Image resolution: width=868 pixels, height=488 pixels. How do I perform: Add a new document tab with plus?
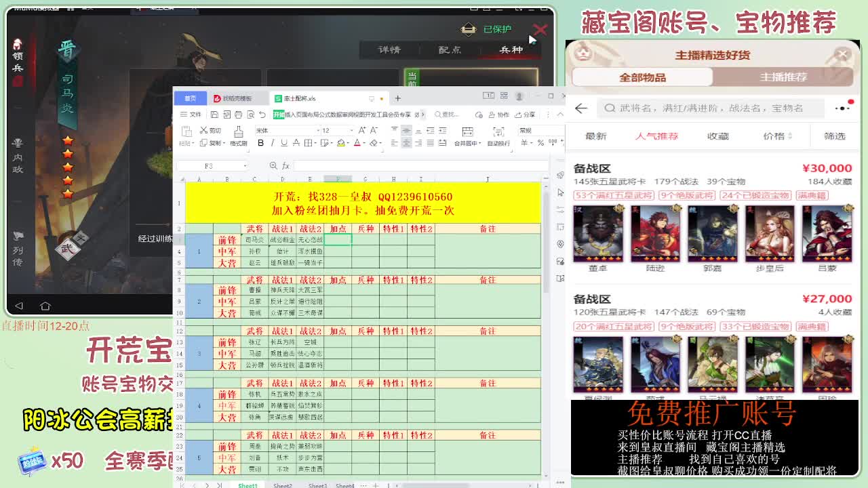[398, 98]
